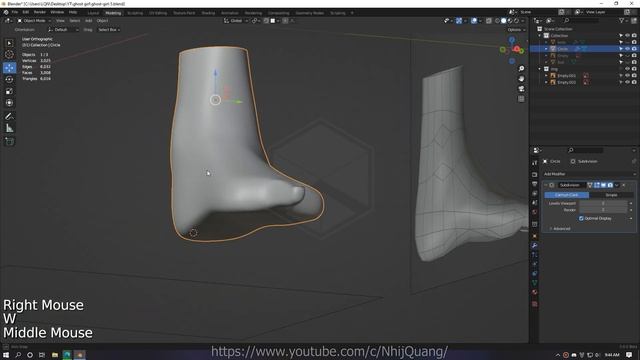Click the outliner filter funnel icon
The image size is (640, 360).
coord(622,20)
